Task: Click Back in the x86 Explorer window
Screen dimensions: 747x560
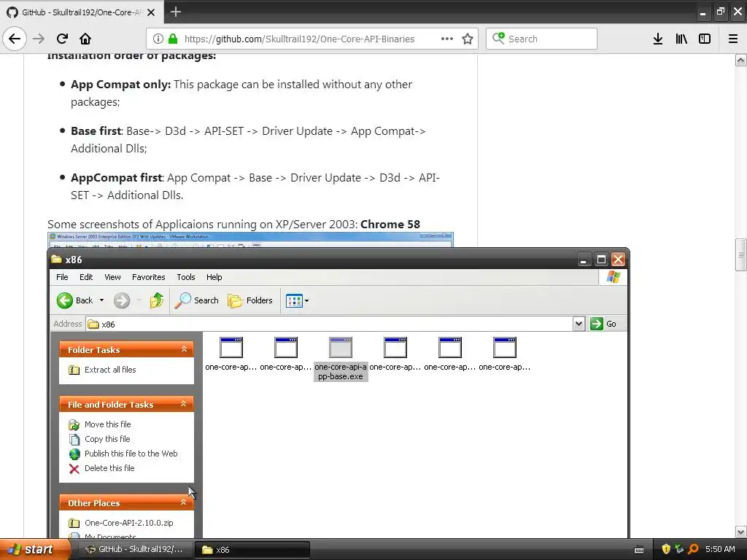Action: pos(75,300)
